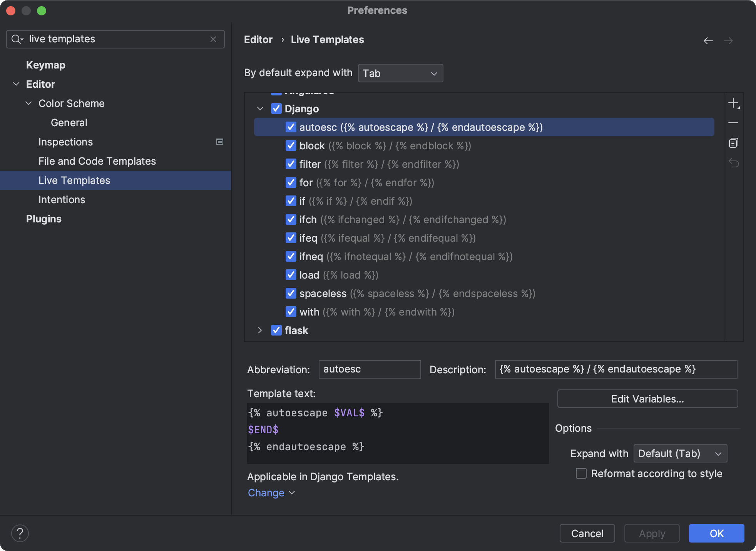
Task: Duplicate the selected live template
Action: pyautogui.click(x=734, y=143)
